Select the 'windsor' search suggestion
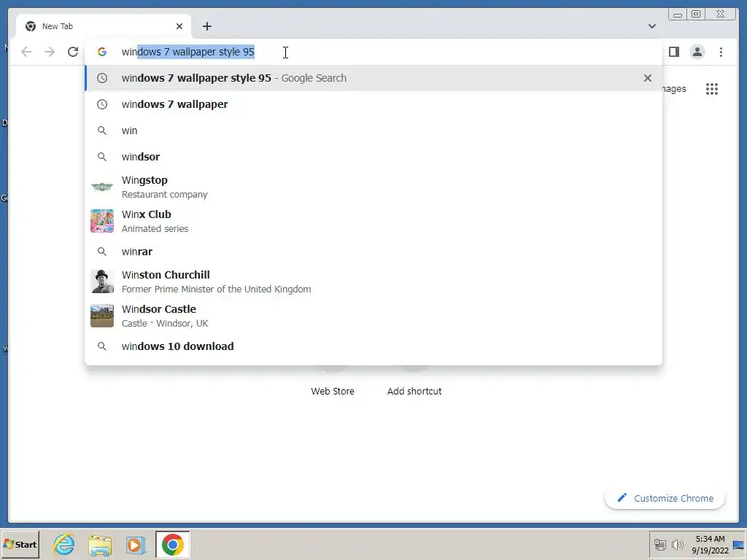 (x=373, y=157)
